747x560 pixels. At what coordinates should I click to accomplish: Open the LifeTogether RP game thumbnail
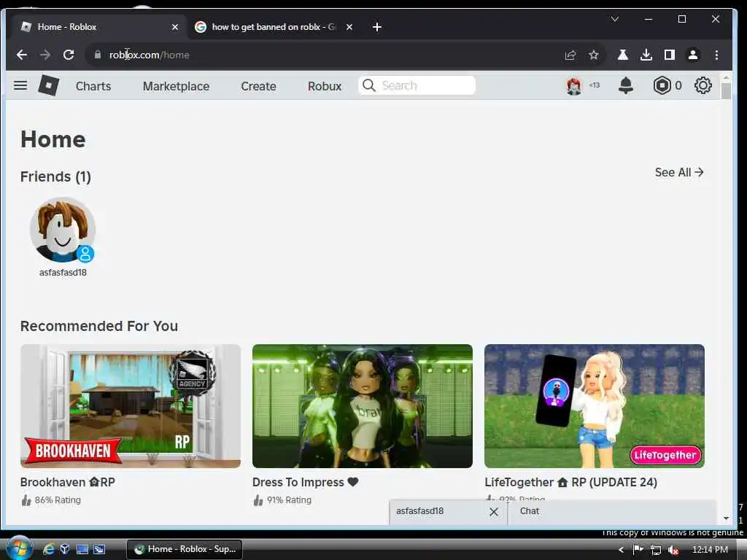click(595, 406)
